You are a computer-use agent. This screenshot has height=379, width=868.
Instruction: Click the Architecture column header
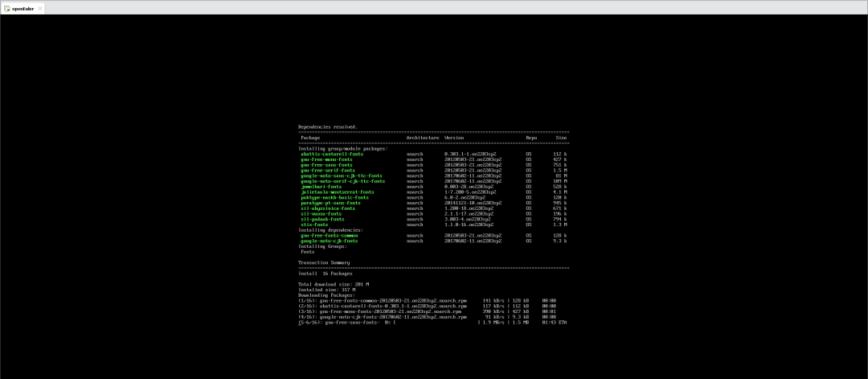tap(423, 138)
